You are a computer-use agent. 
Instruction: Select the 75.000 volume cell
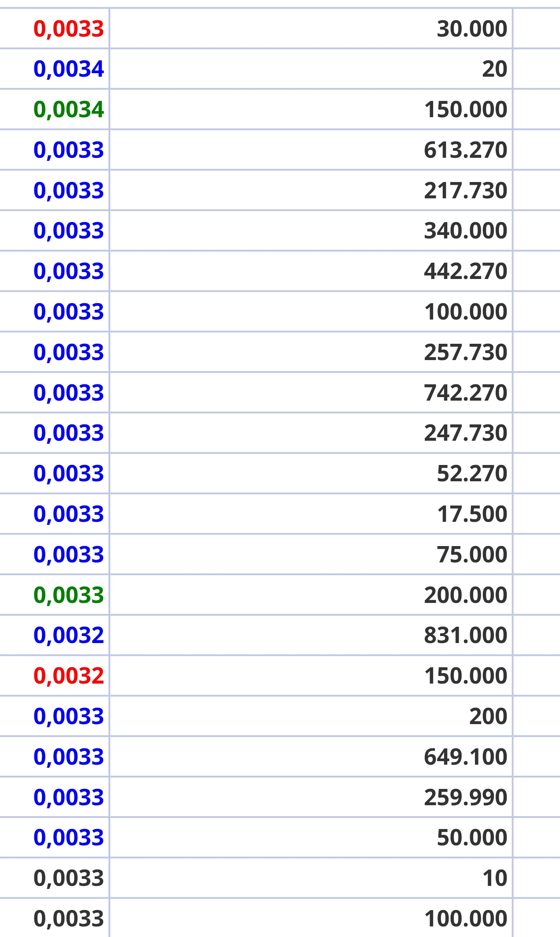(311, 554)
